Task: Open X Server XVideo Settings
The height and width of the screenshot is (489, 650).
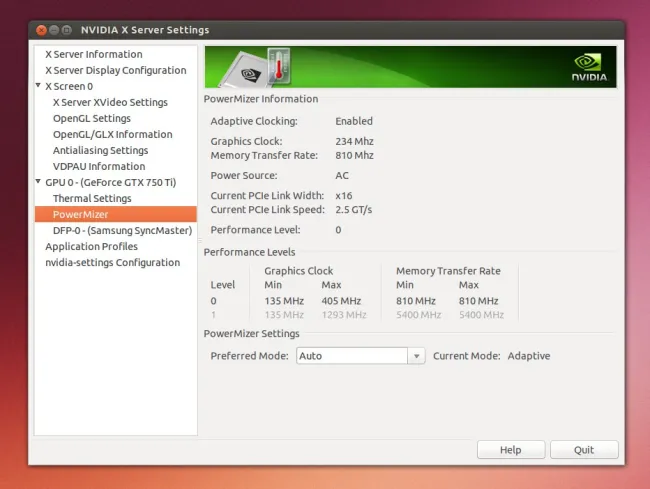Action: (110, 102)
